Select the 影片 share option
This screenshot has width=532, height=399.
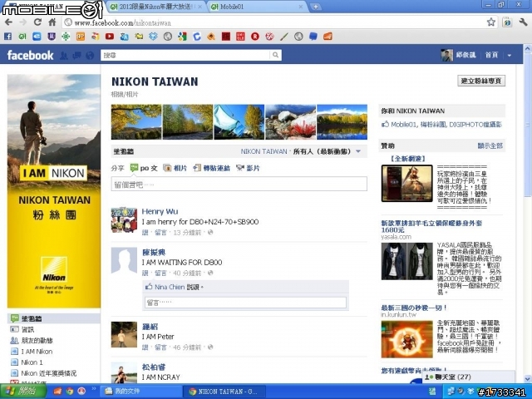[x=248, y=168]
